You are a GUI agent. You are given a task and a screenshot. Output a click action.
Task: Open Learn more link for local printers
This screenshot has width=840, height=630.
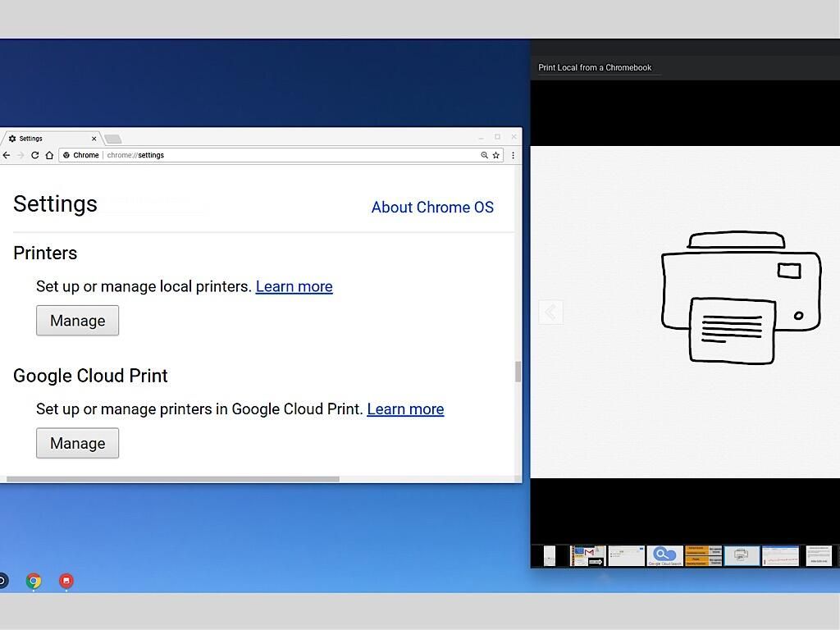click(294, 286)
